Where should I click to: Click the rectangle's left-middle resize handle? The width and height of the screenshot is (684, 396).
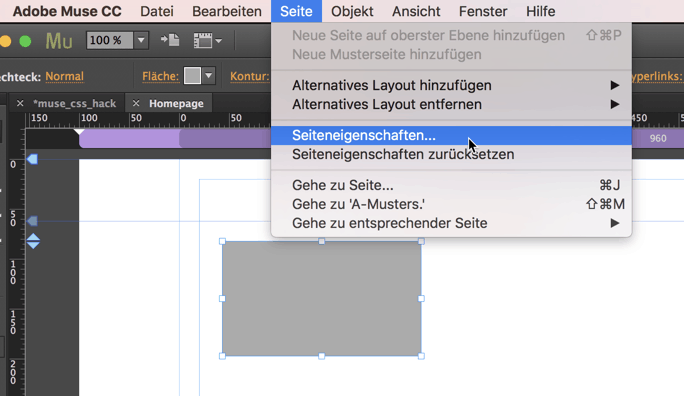(222, 299)
